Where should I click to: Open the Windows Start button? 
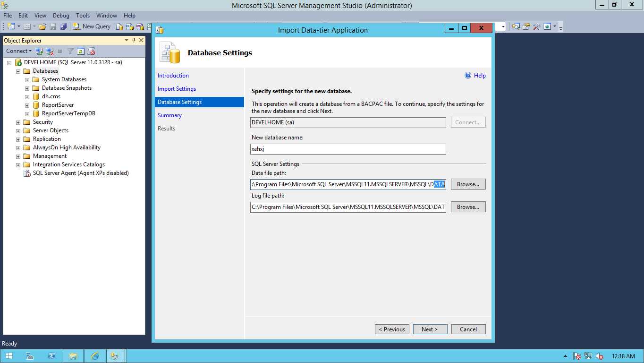tap(9, 356)
